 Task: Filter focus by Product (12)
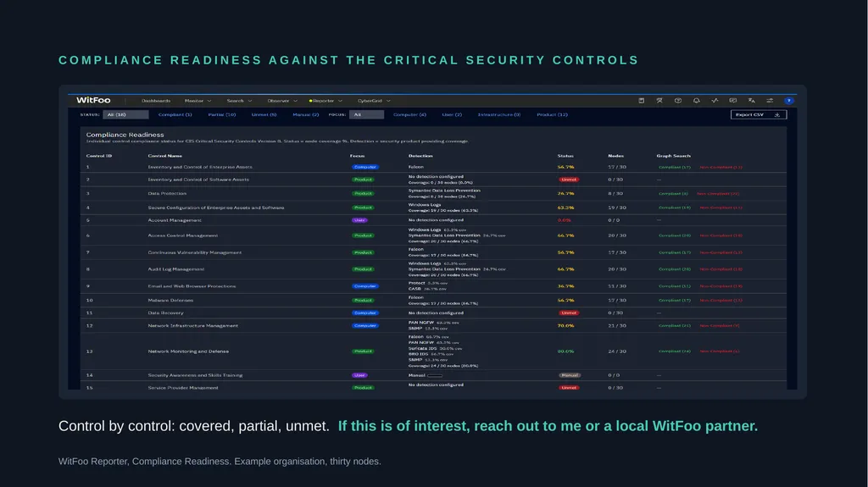click(552, 114)
